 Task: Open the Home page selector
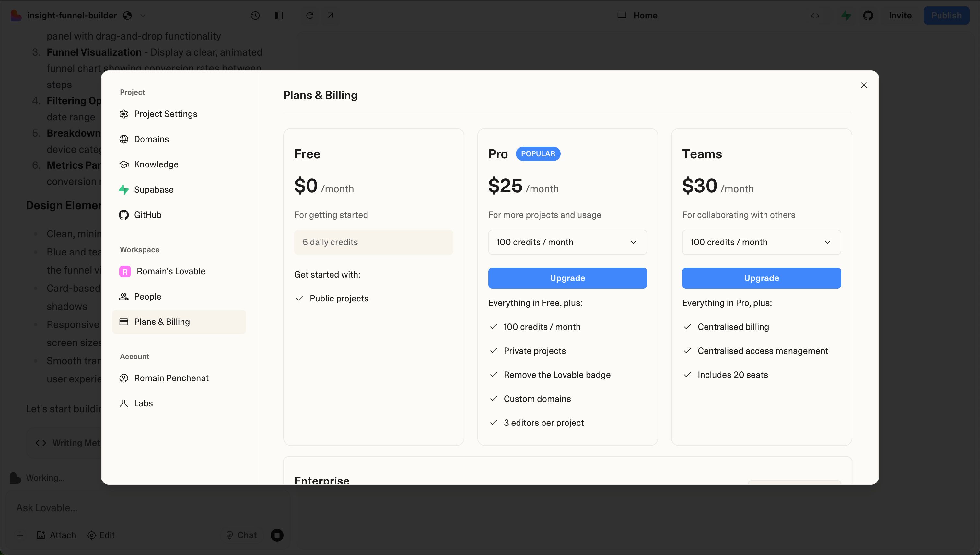637,16
